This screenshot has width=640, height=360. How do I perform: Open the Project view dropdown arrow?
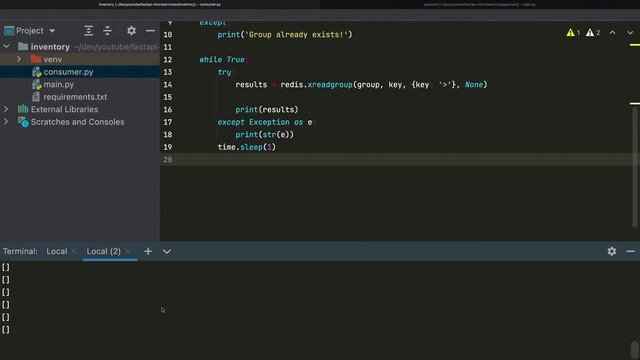click(52, 31)
